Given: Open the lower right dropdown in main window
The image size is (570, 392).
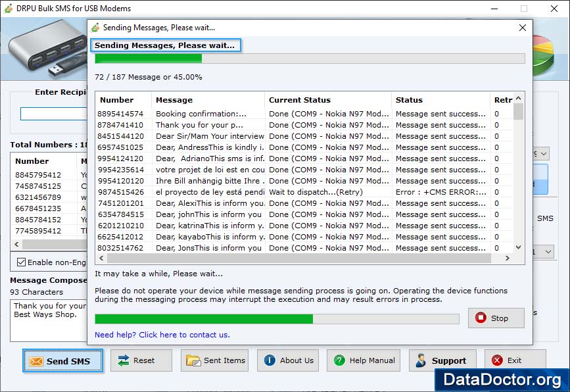Looking at the screenshot, I should point(548,252).
